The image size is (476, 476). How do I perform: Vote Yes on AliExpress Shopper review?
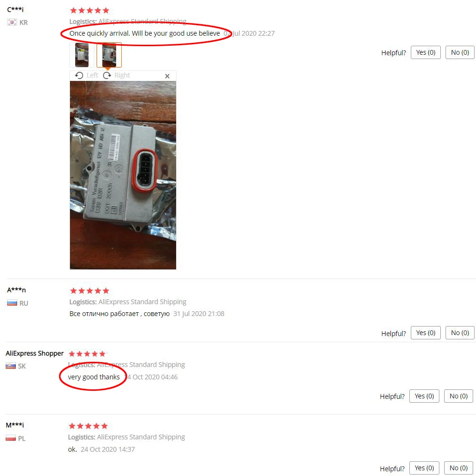[424, 396]
